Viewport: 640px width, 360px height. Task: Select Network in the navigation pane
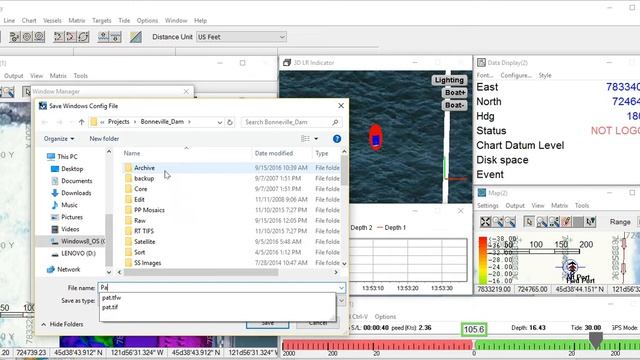point(69,269)
